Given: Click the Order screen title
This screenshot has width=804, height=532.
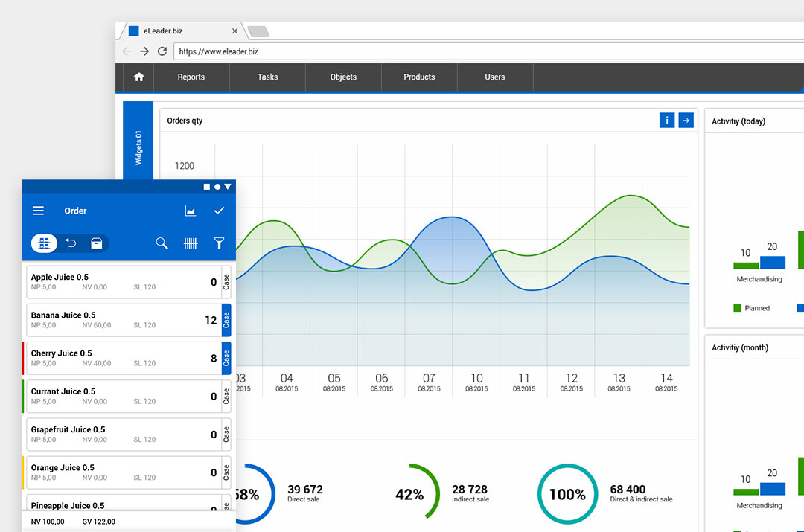Looking at the screenshot, I should click(x=75, y=211).
